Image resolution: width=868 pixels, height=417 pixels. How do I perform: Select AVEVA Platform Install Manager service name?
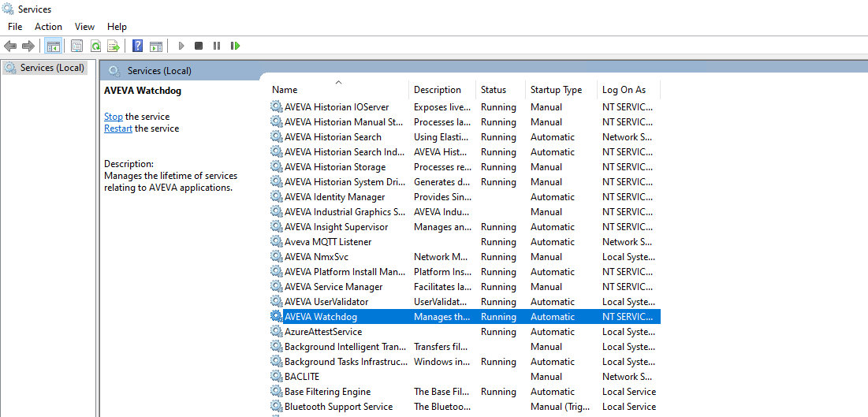coord(345,271)
